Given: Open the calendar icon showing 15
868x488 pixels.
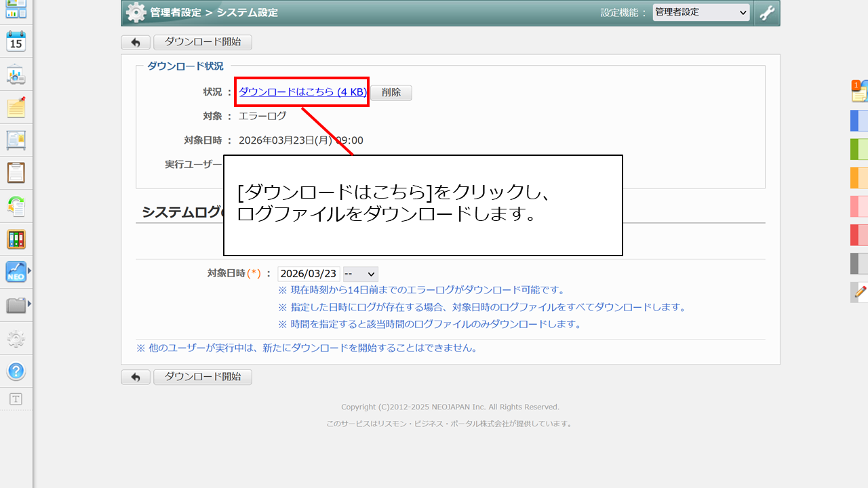Looking at the screenshot, I should pyautogui.click(x=16, y=41).
